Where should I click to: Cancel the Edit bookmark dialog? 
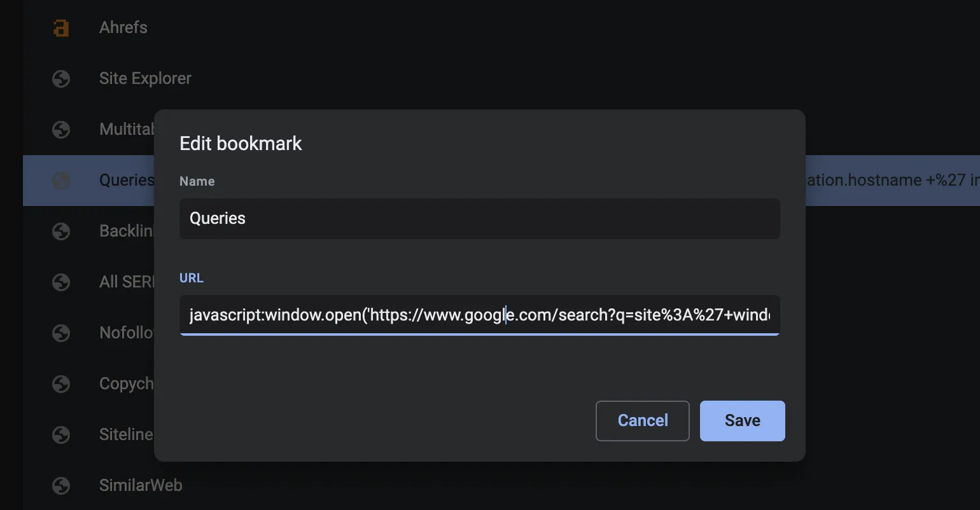(x=643, y=421)
